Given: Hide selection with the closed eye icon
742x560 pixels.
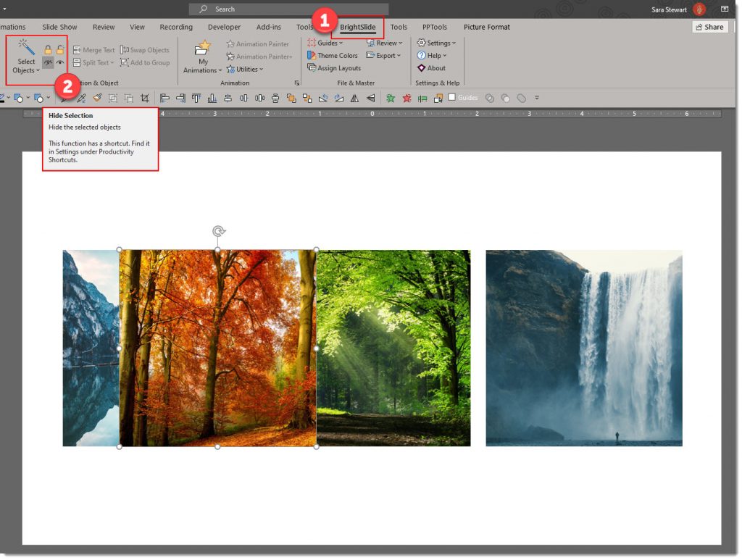Looking at the screenshot, I should point(46,62).
